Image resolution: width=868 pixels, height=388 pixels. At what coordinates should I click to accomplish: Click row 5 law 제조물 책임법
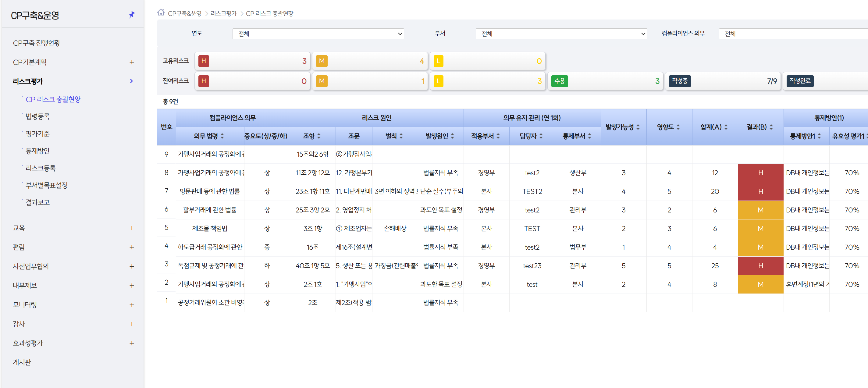point(210,229)
